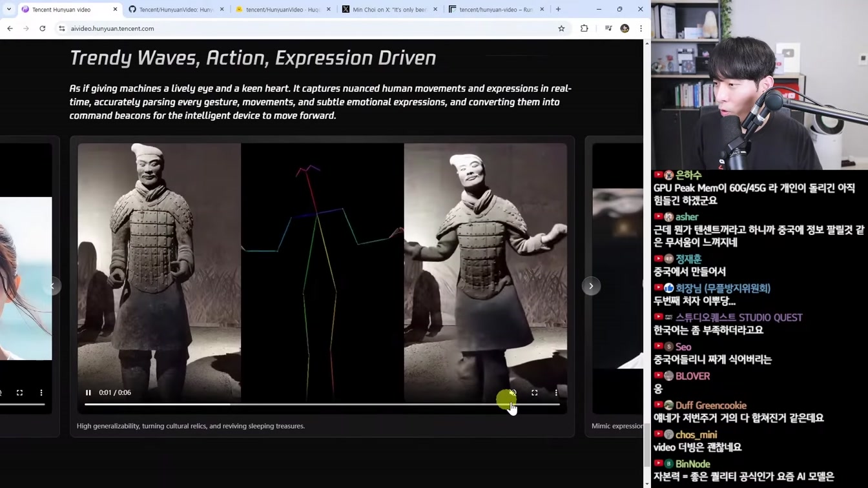
Task: View site information icon in address bar
Action: click(62, 28)
